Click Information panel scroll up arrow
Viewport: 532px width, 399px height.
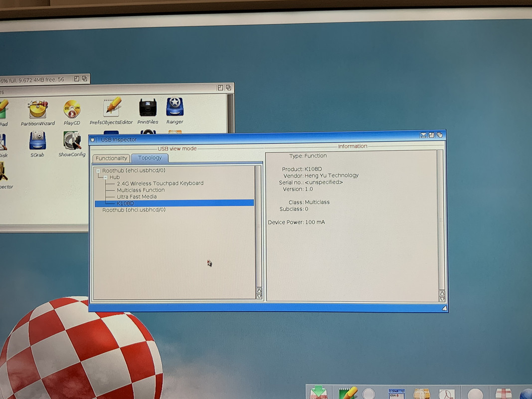(442, 293)
